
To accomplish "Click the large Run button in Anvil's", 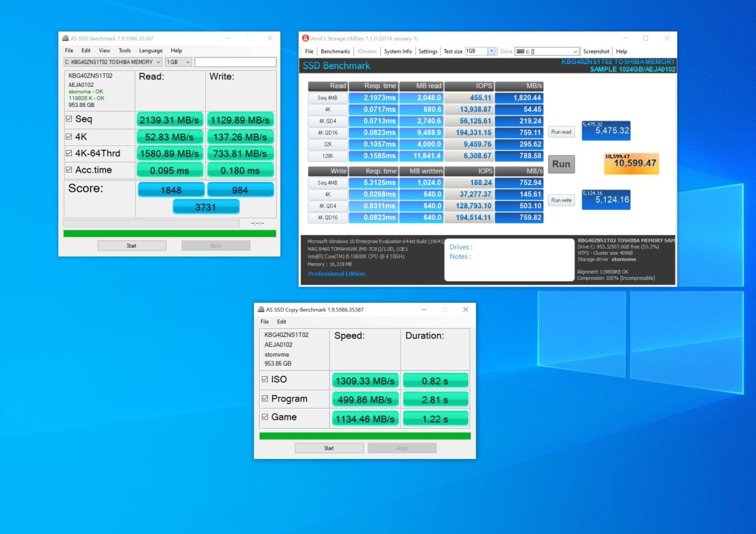I will click(561, 164).
